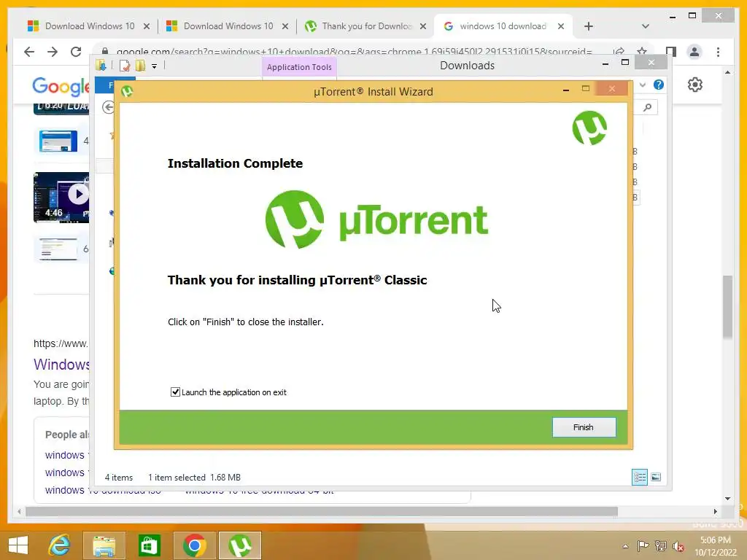Open Chrome profile avatar

pos(694,52)
